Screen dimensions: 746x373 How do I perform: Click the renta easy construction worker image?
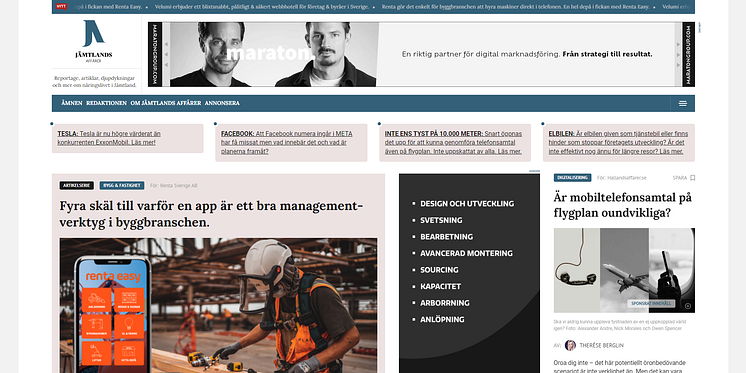(218, 305)
